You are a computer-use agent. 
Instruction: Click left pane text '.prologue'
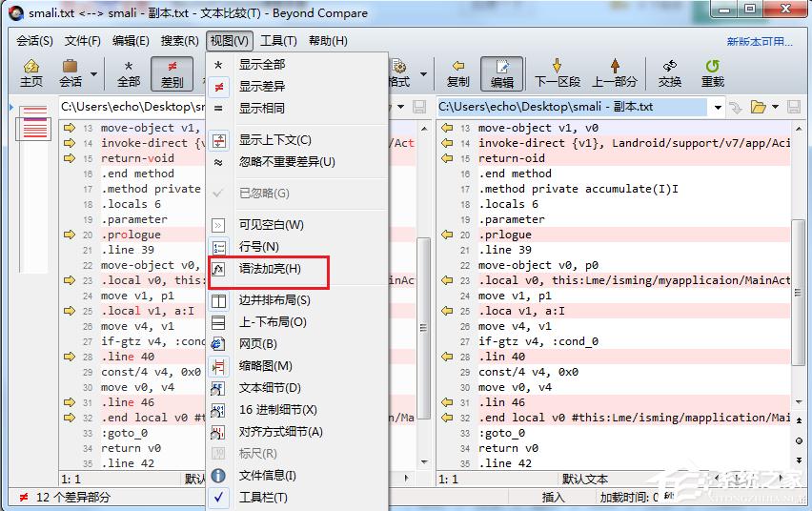131,235
